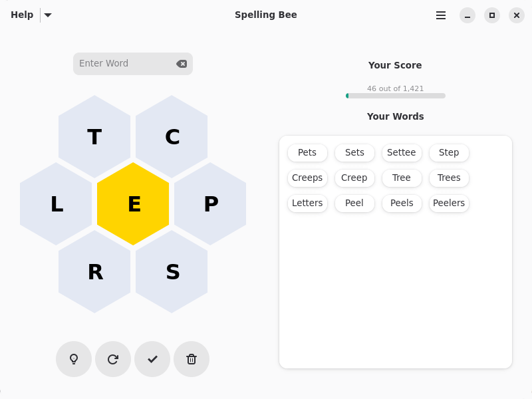Click the score progress bar
Viewport: 532px width, 399px height.
click(395, 96)
